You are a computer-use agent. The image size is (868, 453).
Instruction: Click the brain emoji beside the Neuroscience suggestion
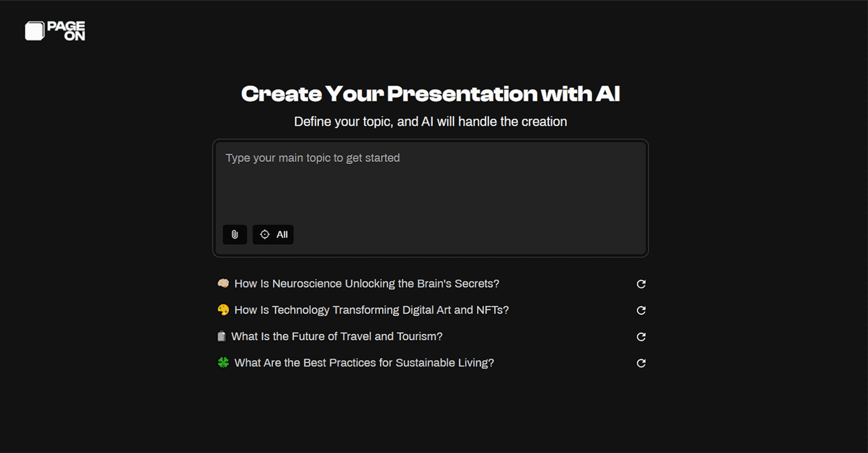tap(223, 283)
